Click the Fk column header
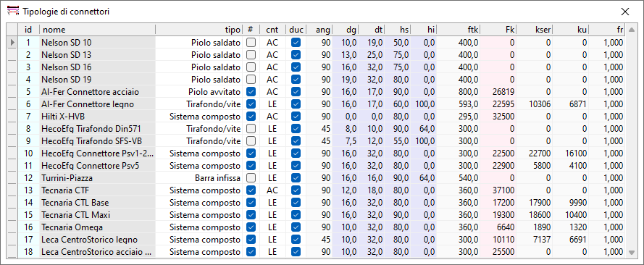Viewport: 644px width, 265px height. click(x=498, y=30)
